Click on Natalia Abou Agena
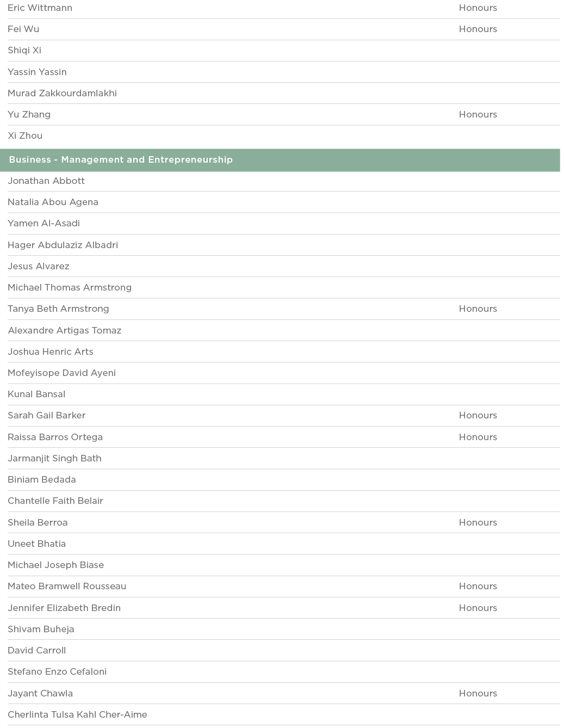564x728 pixels. click(x=53, y=202)
